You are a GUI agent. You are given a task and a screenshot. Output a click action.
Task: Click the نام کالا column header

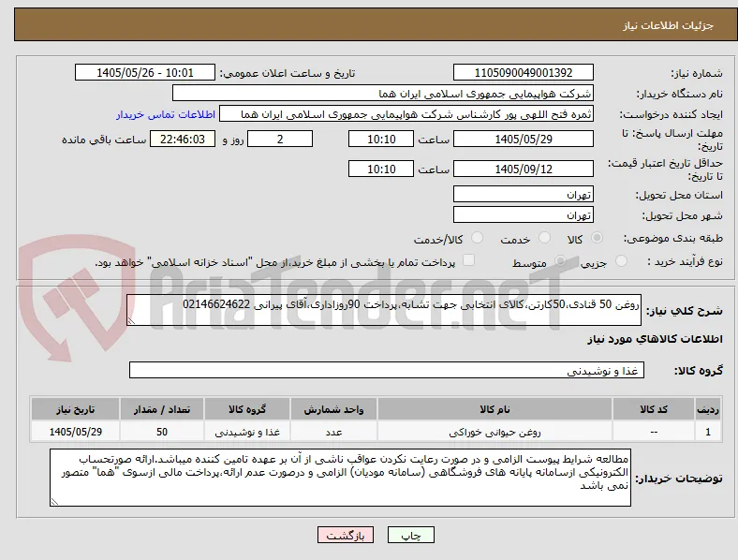tap(494, 409)
